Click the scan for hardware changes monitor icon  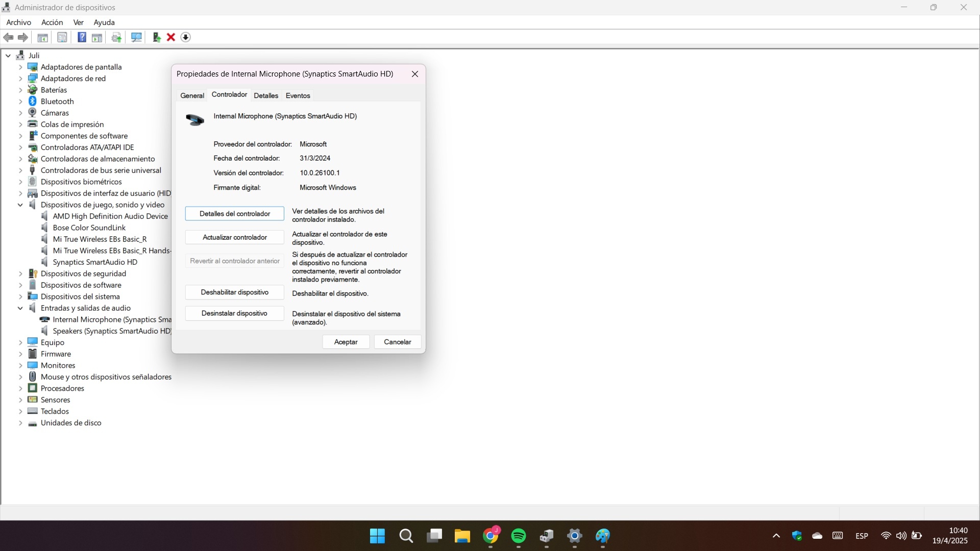(136, 37)
